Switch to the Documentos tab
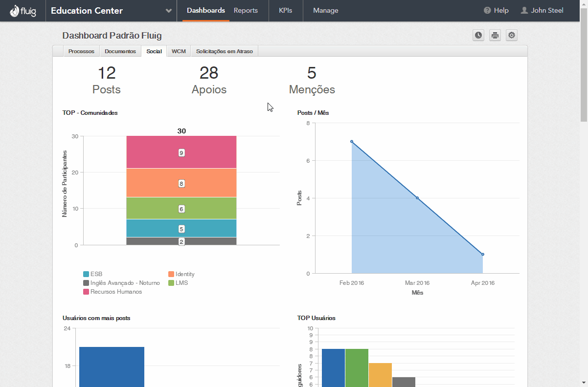The image size is (588, 387). (x=120, y=51)
